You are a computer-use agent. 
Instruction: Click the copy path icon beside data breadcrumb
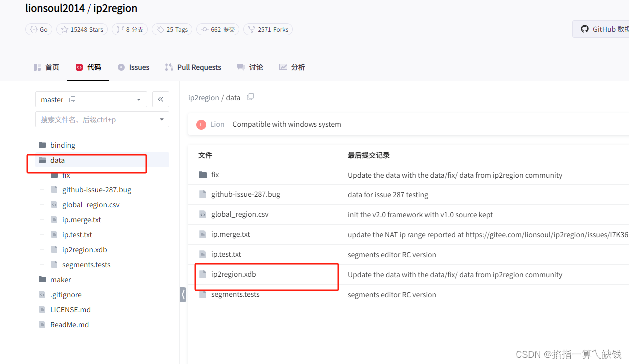(x=250, y=97)
